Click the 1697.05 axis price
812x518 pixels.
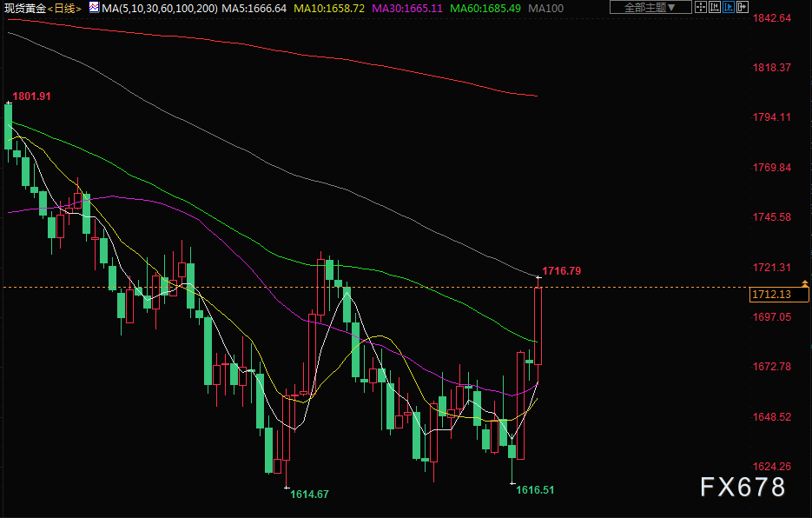771,317
